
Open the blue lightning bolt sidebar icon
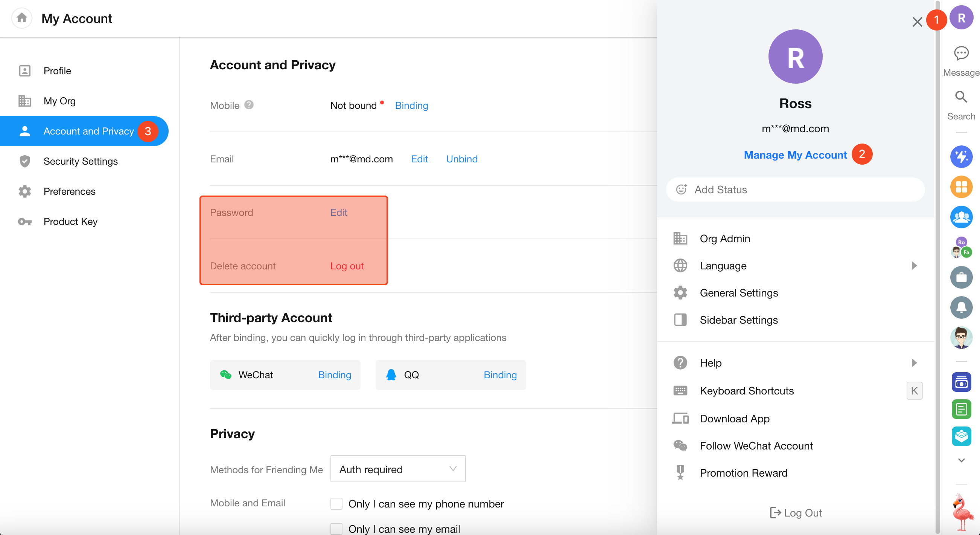(x=961, y=156)
